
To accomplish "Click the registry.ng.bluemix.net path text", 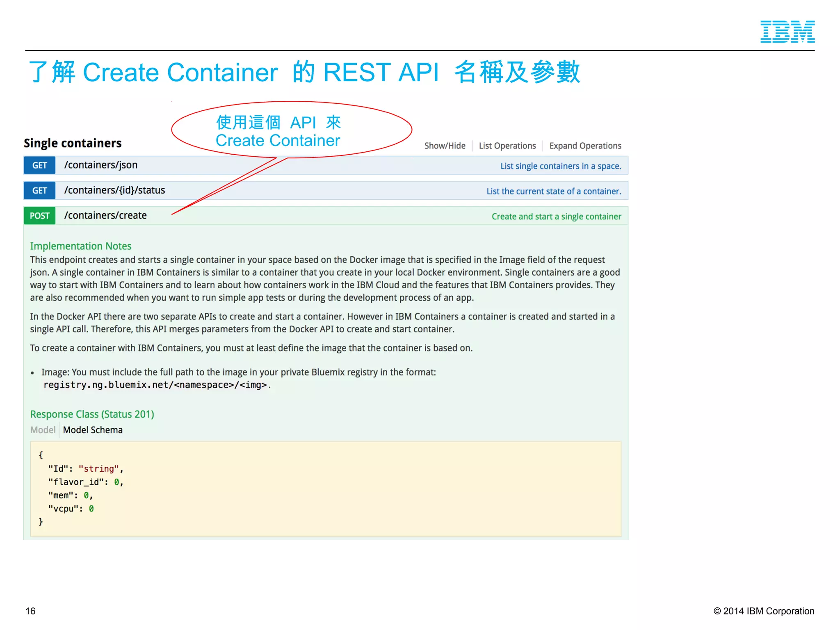I will (155, 385).
